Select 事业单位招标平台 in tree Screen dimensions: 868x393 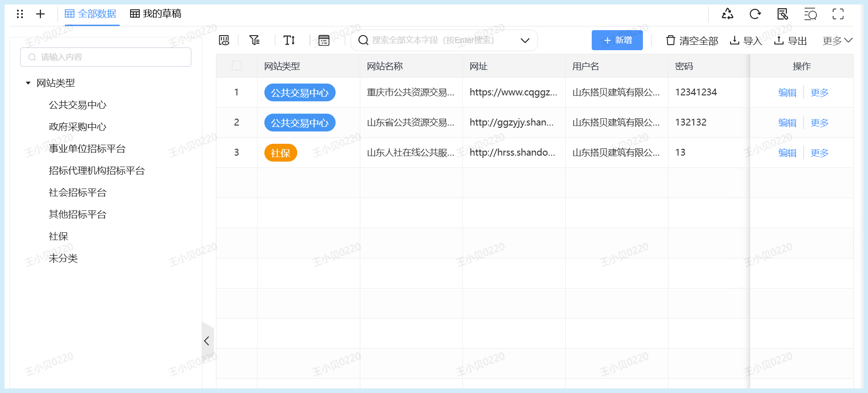click(x=87, y=149)
